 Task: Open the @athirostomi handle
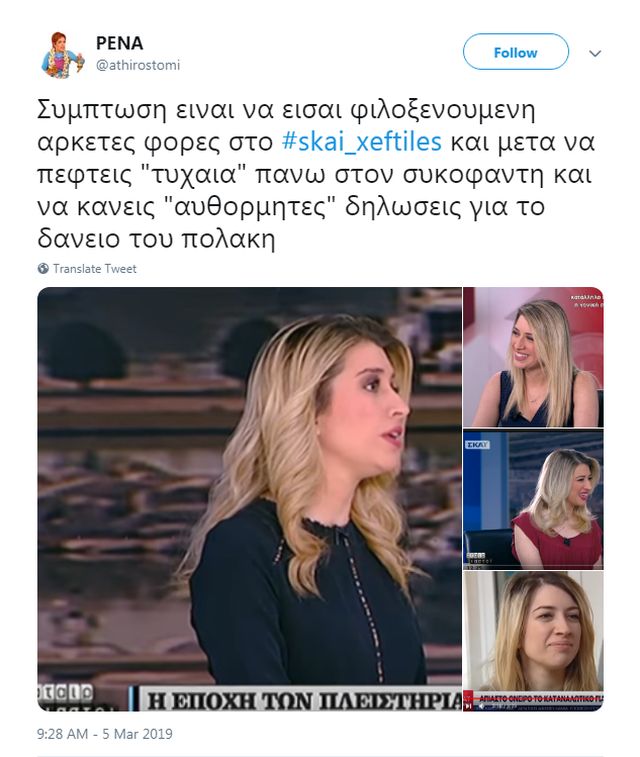138,65
